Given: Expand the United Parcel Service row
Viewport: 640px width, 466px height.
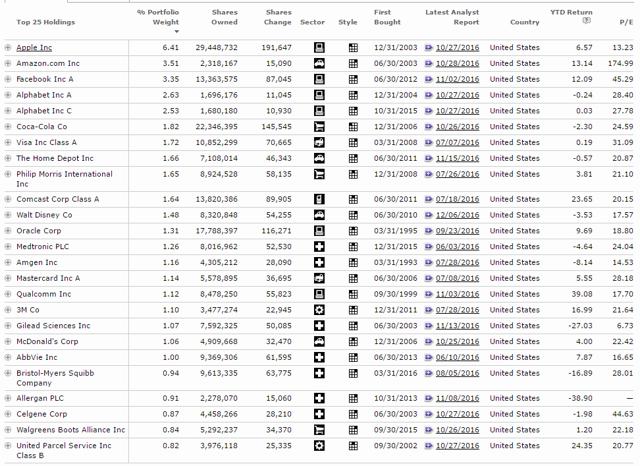Looking at the screenshot, I should (8, 446).
